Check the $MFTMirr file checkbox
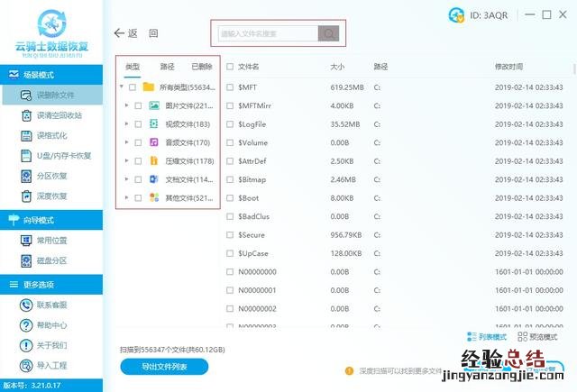577x392 pixels. pyautogui.click(x=230, y=106)
